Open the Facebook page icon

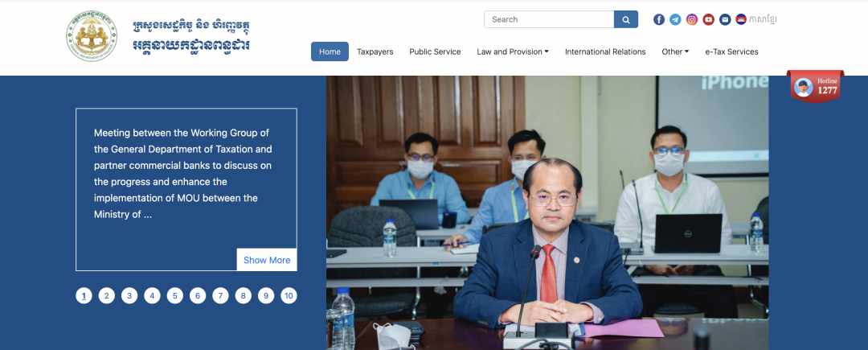pos(659,19)
